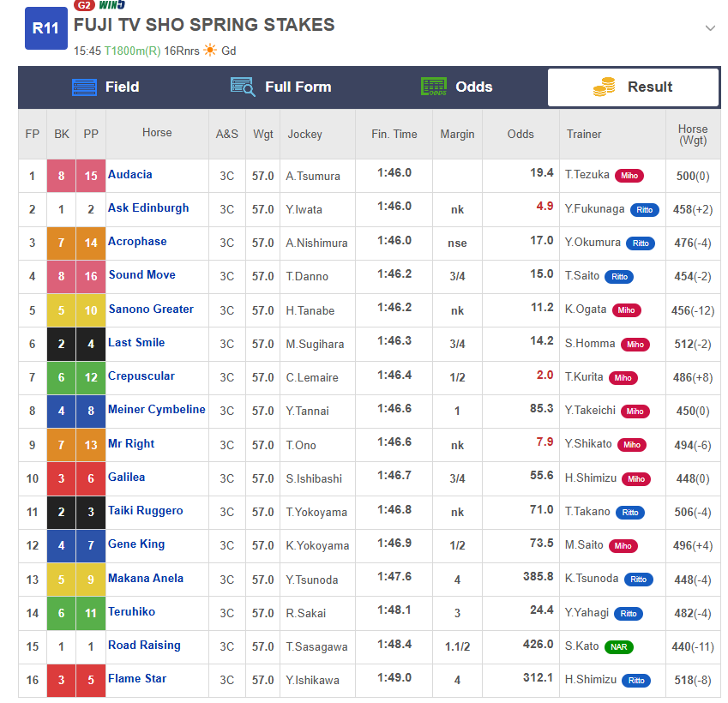Expand the race header chevron
Image resolution: width=728 pixels, height=703 pixels.
710,28
